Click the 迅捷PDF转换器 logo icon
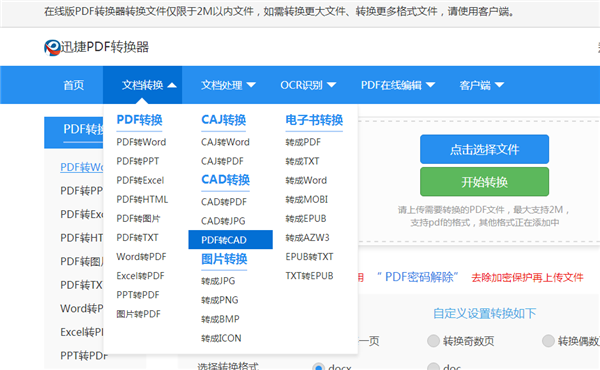The width and height of the screenshot is (600, 370). [52, 47]
